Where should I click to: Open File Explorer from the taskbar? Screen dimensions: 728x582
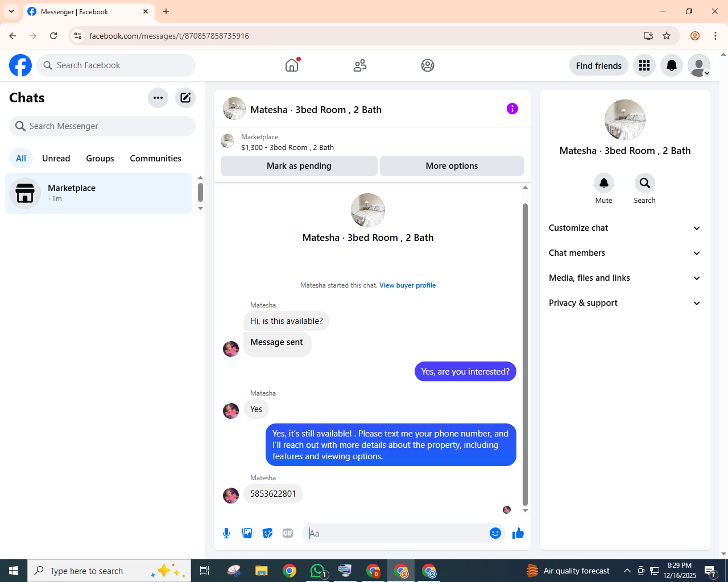pyautogui.click(x=261, y=571)
